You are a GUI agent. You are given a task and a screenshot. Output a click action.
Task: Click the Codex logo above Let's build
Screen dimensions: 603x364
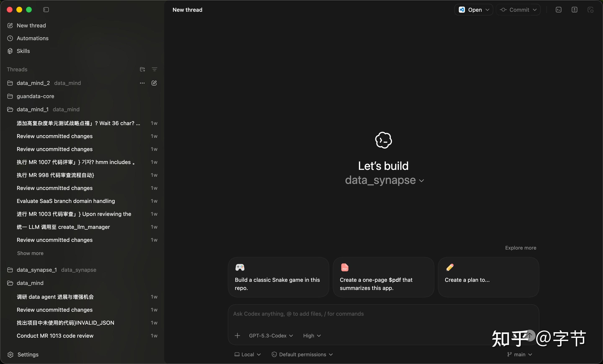384,140
